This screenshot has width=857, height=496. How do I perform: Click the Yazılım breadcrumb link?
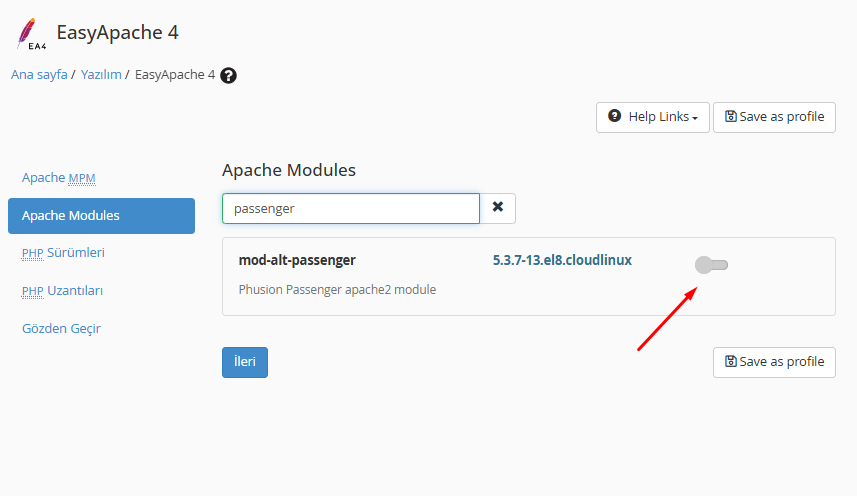(101, 74)
